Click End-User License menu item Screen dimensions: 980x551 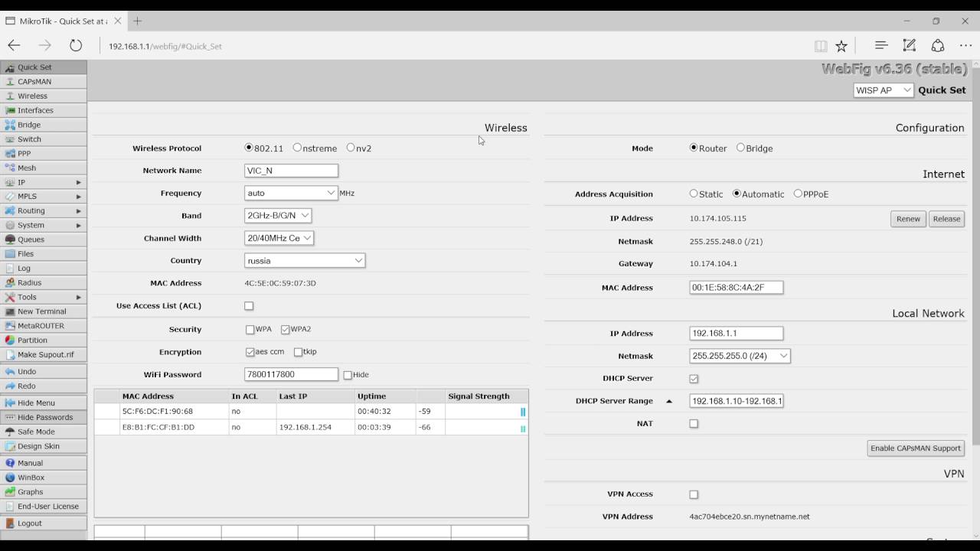click(44, 506)
